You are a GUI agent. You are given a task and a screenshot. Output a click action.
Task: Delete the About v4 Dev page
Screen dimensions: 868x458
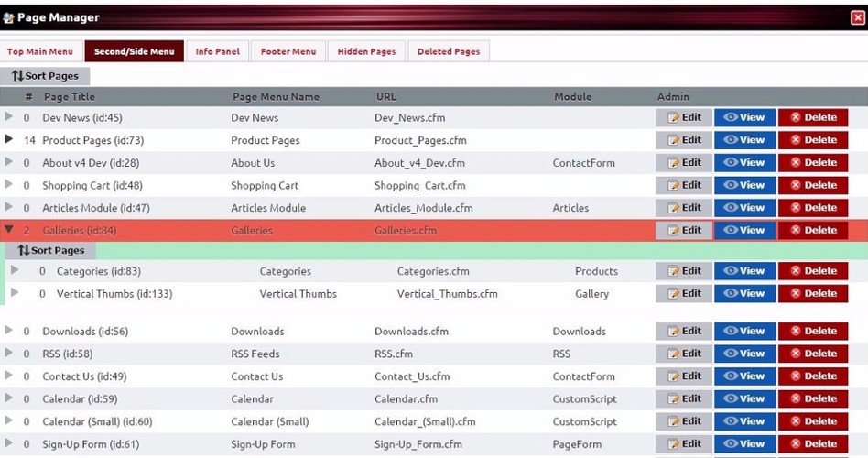click(x=813, y=163)
